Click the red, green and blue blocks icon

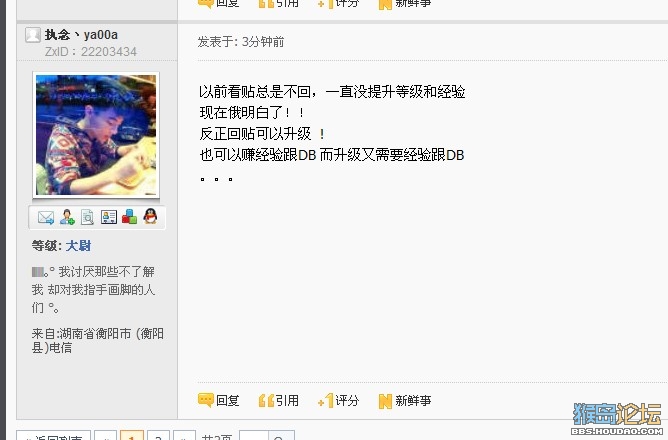(x=130, y=216)
